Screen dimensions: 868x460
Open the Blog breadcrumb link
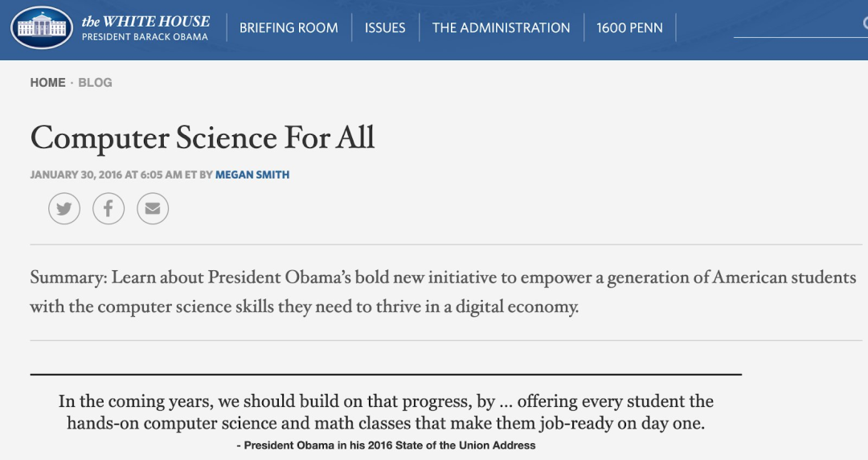[x=95, y=83]
